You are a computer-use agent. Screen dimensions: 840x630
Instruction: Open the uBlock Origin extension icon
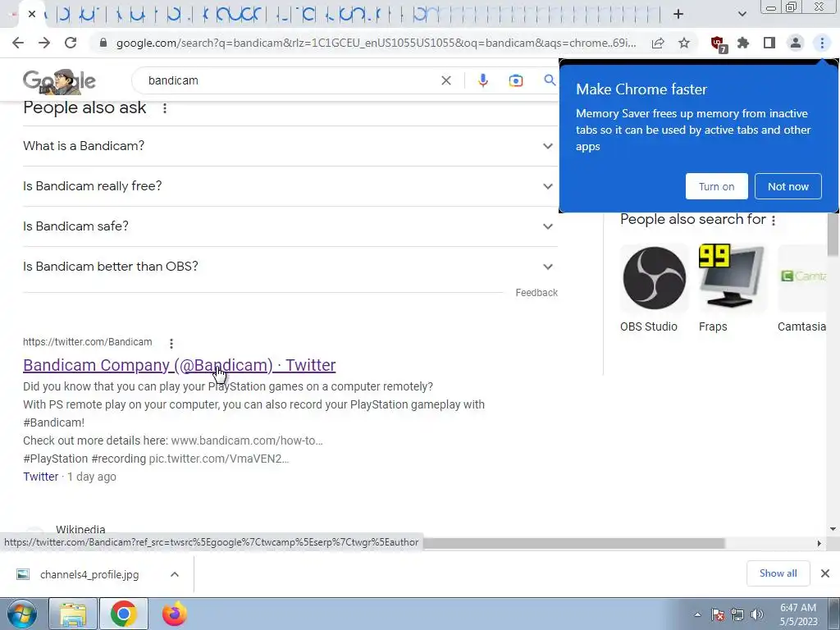[x=718, y=43]
